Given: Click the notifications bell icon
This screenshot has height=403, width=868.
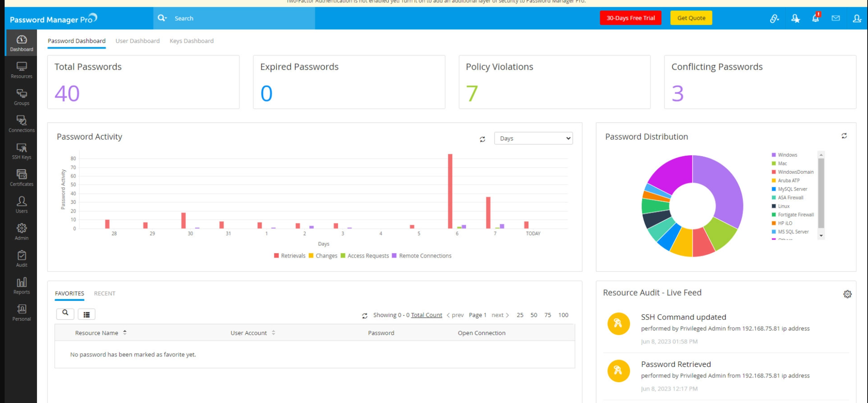Looking at the screenshot, I should click(x=815, y=18).
